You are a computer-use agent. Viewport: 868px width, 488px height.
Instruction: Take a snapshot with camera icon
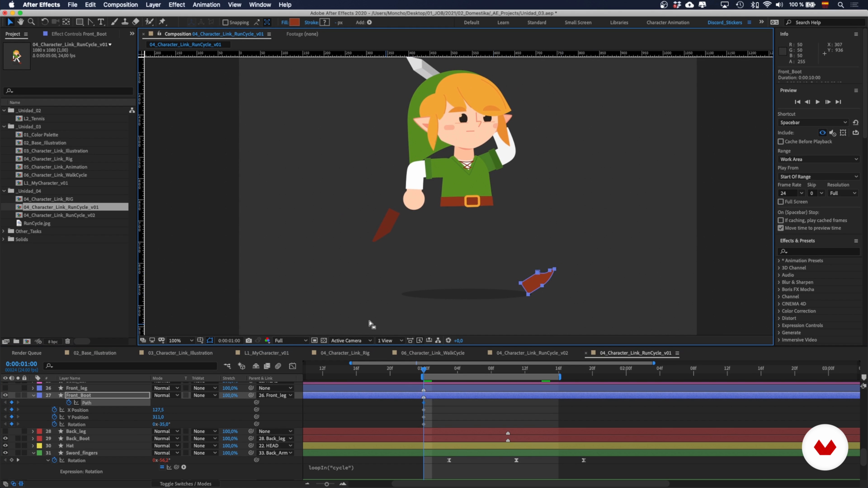[249, 340]
